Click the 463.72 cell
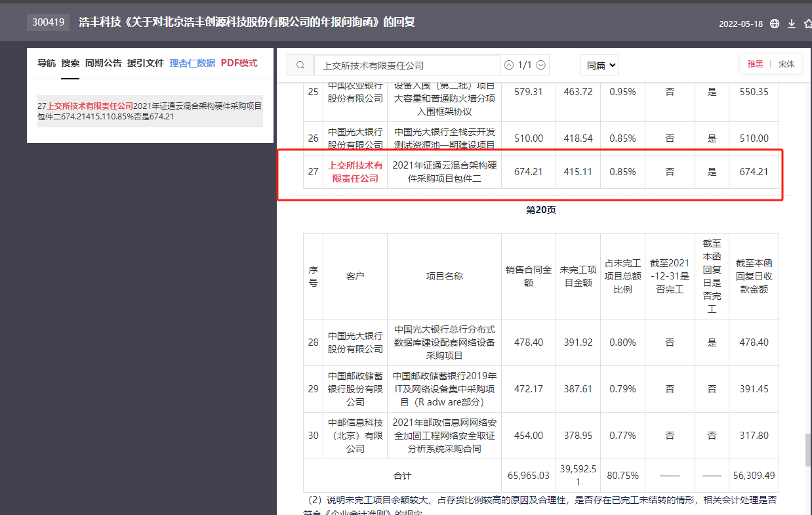Screen dimensions: 812x515 [x=578, y=92]
